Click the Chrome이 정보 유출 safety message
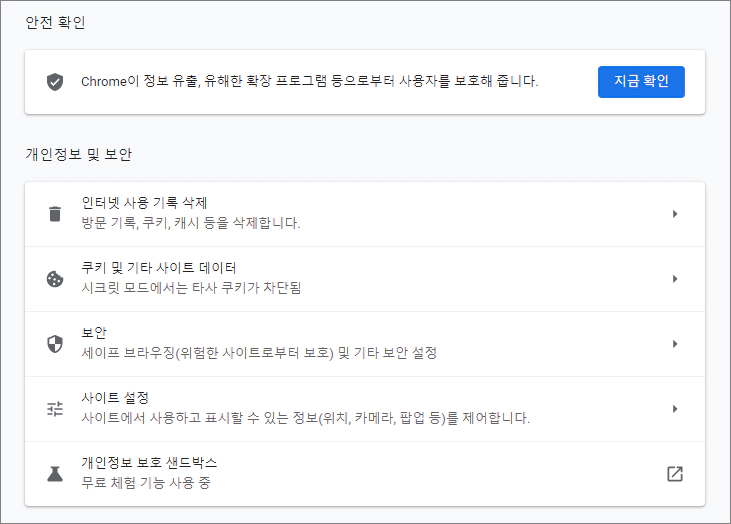 310,82
